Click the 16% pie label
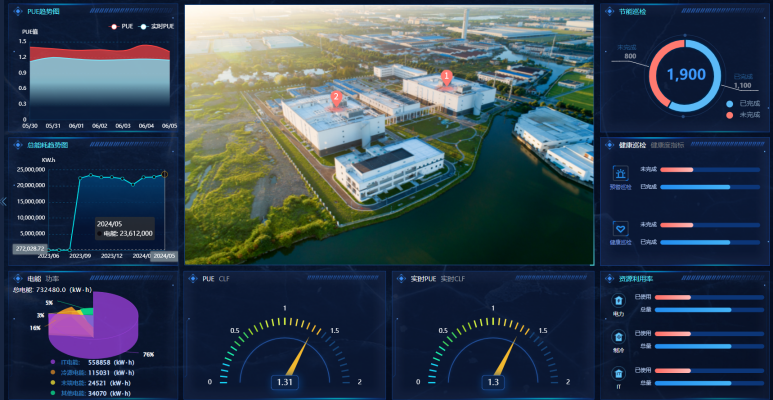773x400 pixels. (x=35, y=328)
